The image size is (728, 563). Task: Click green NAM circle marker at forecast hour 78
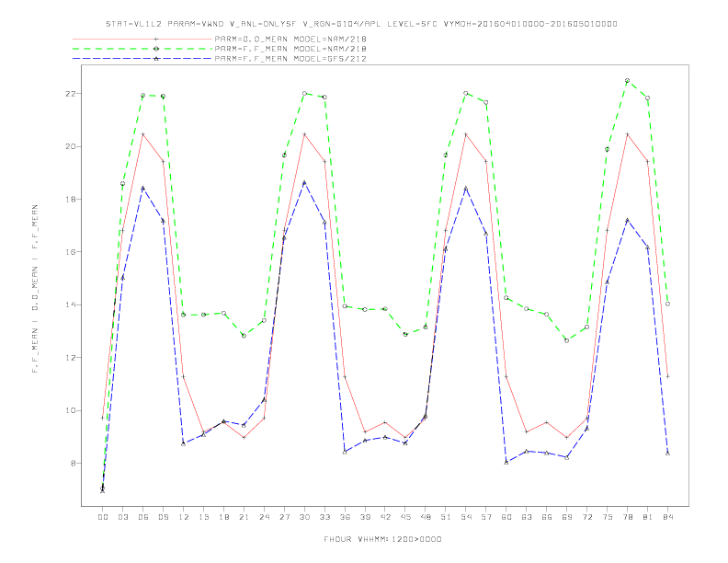[x=627, y=80]
